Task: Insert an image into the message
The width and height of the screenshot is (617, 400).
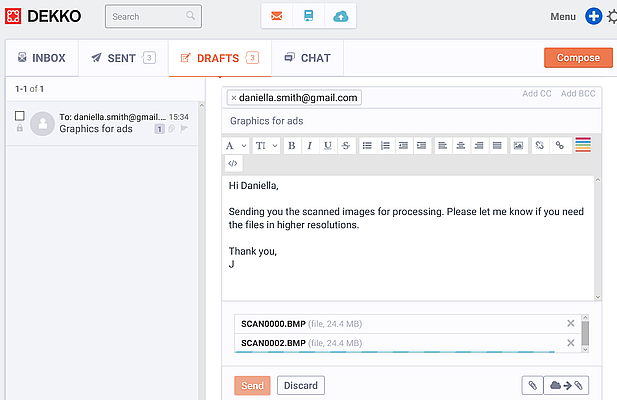Action: pyautogui.click(x=518, y=145)
